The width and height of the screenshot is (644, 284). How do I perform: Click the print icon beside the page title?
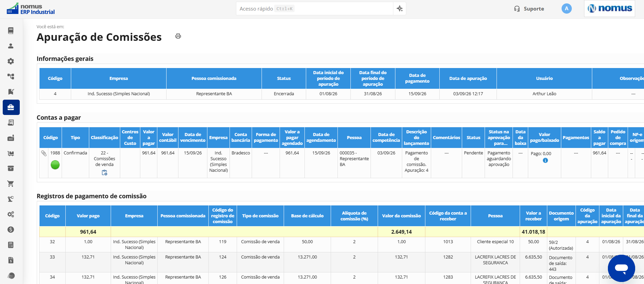click(178, 36)
